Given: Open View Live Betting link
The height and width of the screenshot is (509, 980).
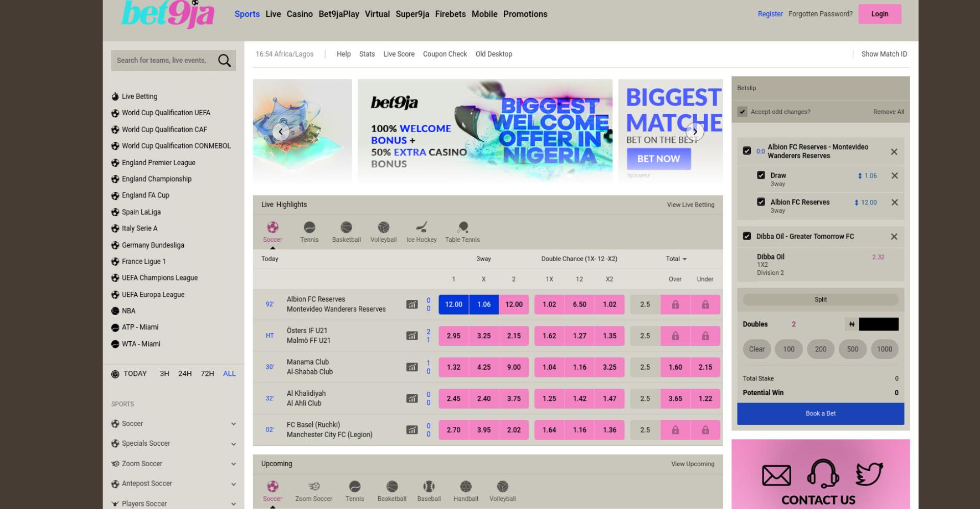Looking at the screenshot, I should [691, 205].
